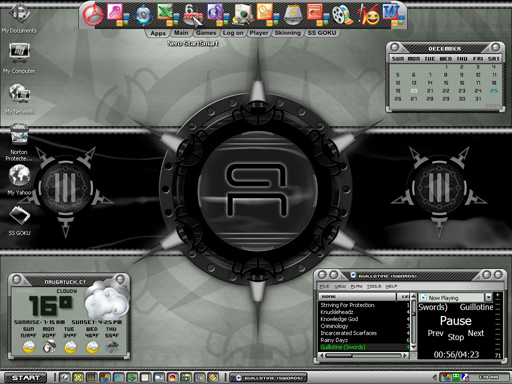Open the SS GOKU desktop shortcut

[x=19, y=221]
